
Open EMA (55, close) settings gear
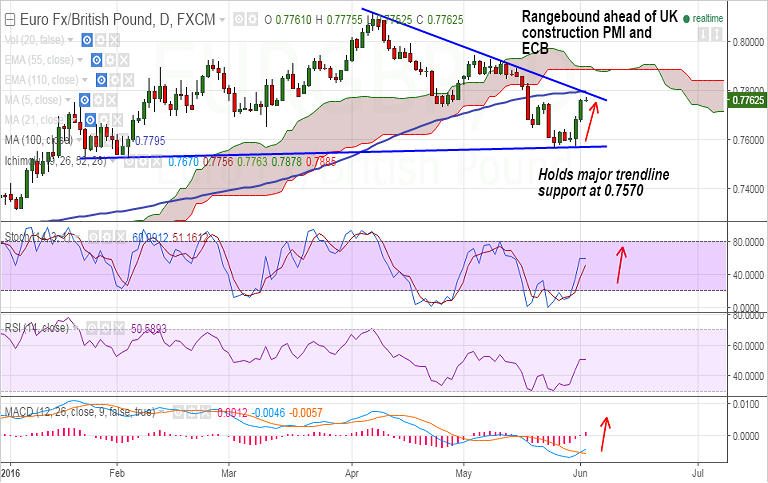click(x=110, y=60)
